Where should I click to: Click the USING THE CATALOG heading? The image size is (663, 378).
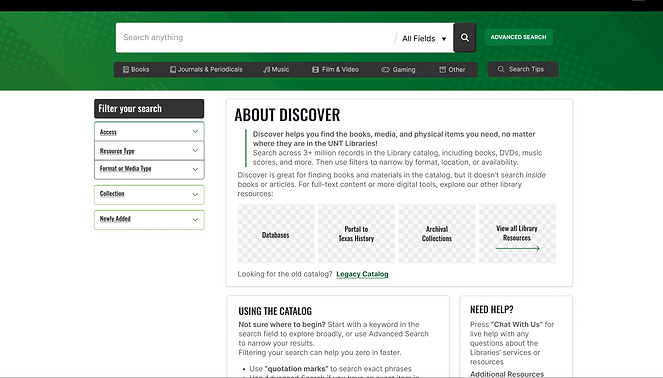275,311
